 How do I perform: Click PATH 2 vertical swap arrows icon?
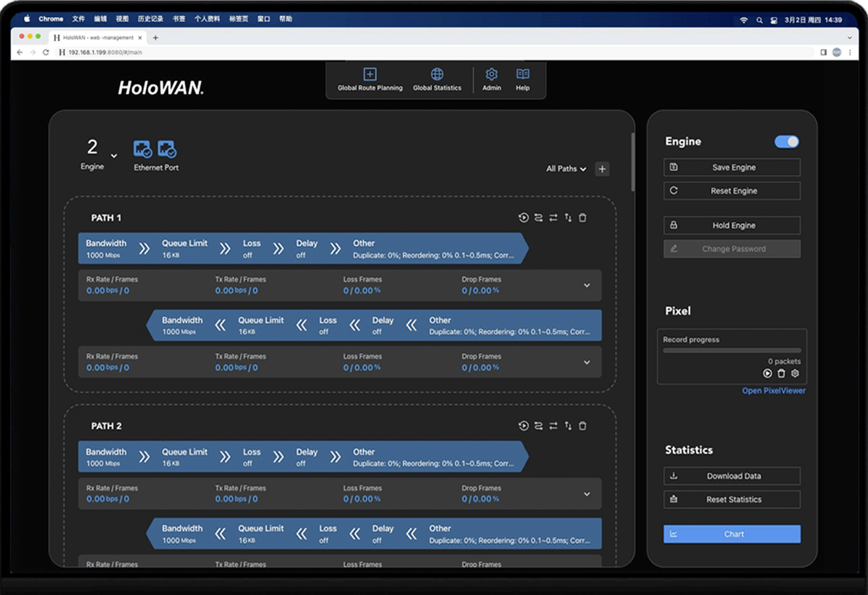[568, 426]
